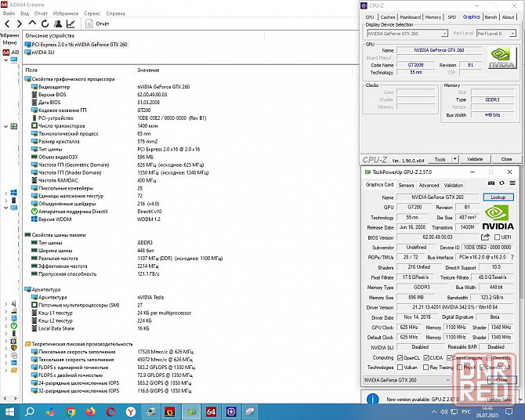Open the AIDA64 user/audit person icon
The image size is (525, 420).
pyautogui.click(x=58, y=24)
